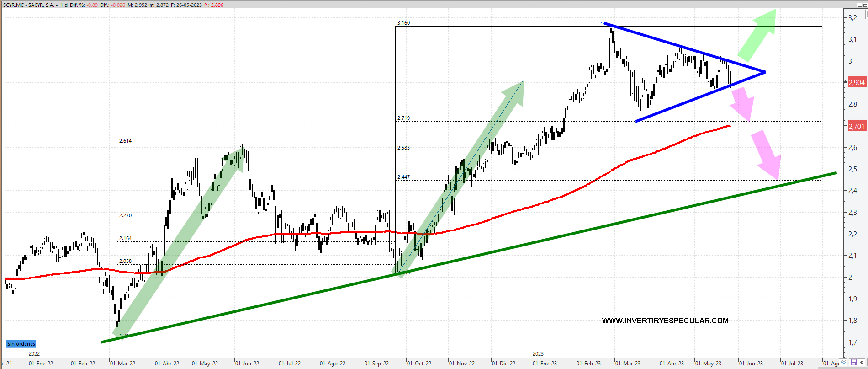Select the green upward breakout arrow at top right
This screenshot has height=369, width=868.
(x=758, y=35)
